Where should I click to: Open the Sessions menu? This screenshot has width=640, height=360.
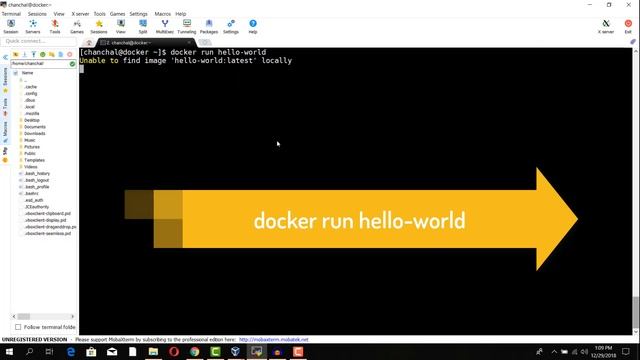(37, 14)
